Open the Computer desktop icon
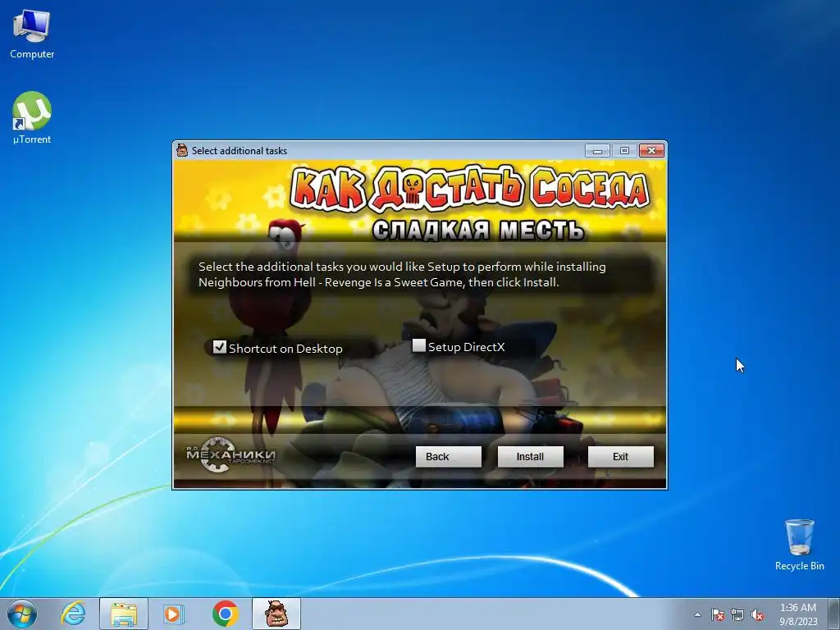The image size is (840, 630). pos(32,34)
